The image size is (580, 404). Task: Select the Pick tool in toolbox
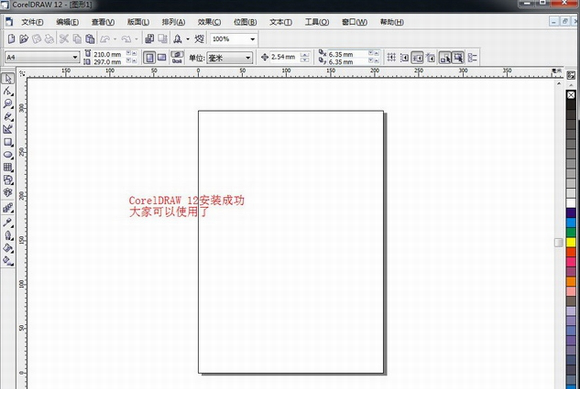[x=8, y=79]
